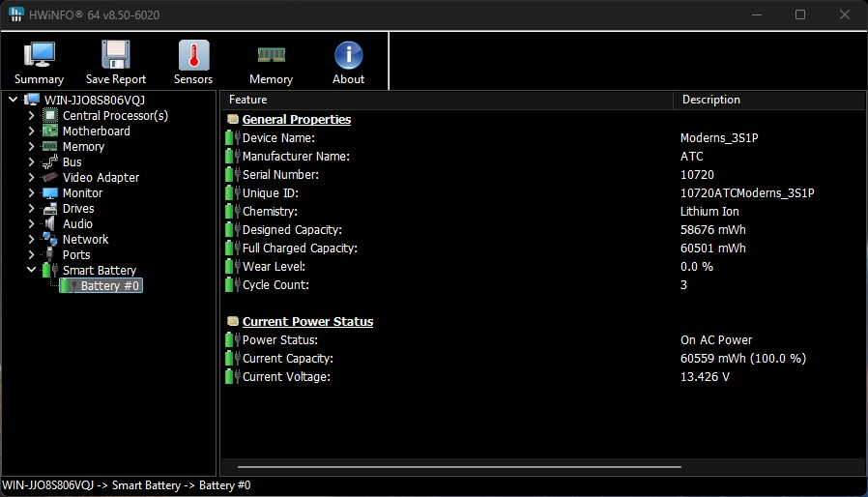Click the folder icon beside General Properties
Screen dimensions: 868x497
point(233,119)
